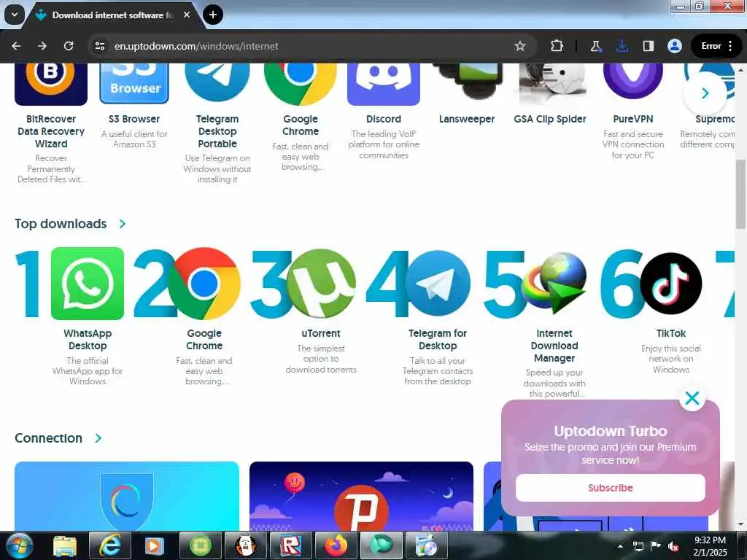747x560 pixels.
Task: Open Internet Explorer from the taskbar
Action: [110, 545]
